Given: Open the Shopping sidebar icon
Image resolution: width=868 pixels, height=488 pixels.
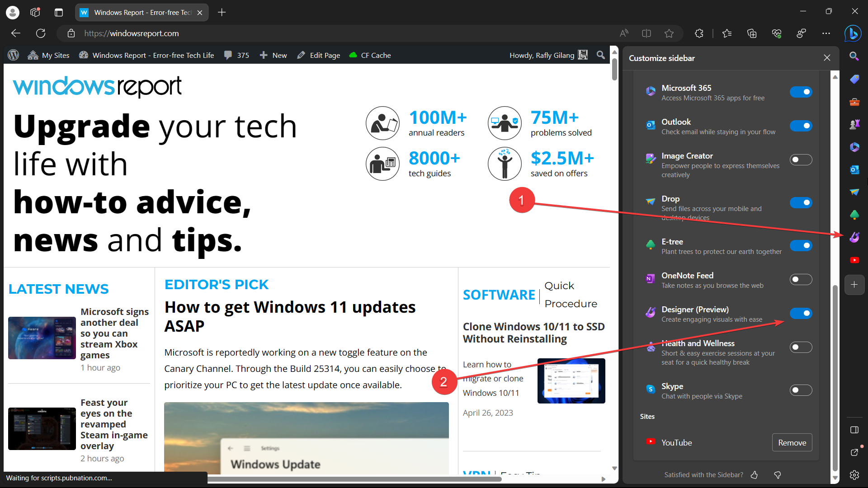Looking at the screenshot, I should coord(854,79).
